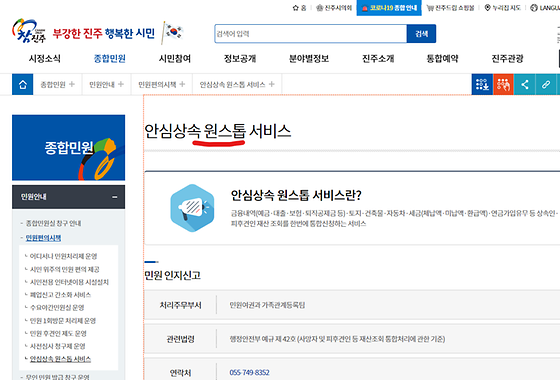Expand the 종합민원 breadcrumb dropdown
Viewport: 560px width, 380px height.
tap(58, 85)
